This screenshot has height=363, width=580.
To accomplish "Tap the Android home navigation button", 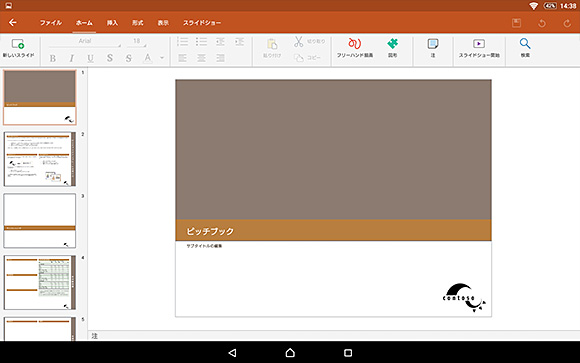I will 290,353.
